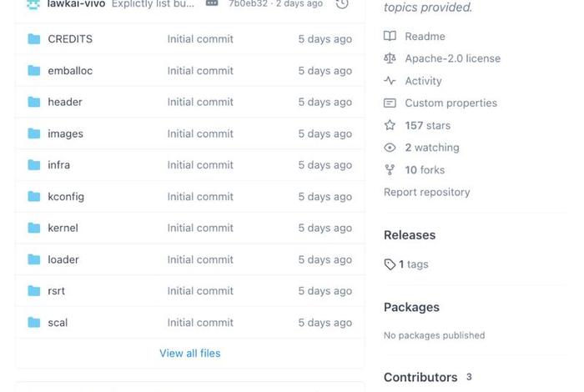Open the Packages section heading
Image resolution: width=584 pixels, height=392 pixels.
[x=411, y=307]
